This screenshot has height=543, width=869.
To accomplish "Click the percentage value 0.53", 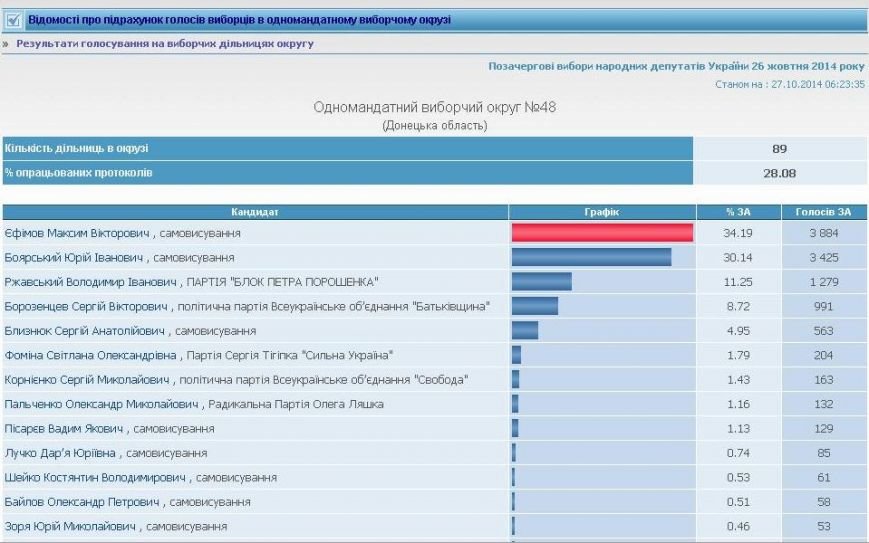I will pyautogui.click(x=738, y=477).
